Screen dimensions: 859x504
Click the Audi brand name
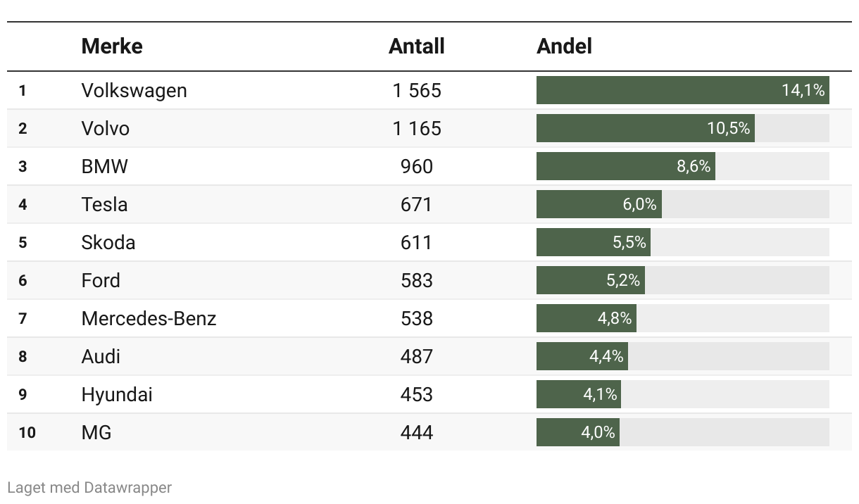pyautogui.click(x=101, y=357)
